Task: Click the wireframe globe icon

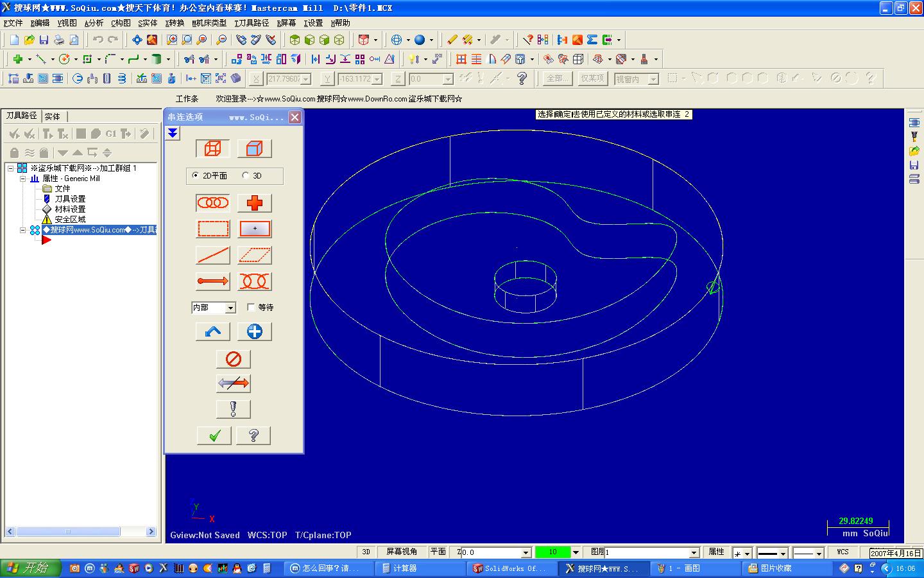Action: 397,40
